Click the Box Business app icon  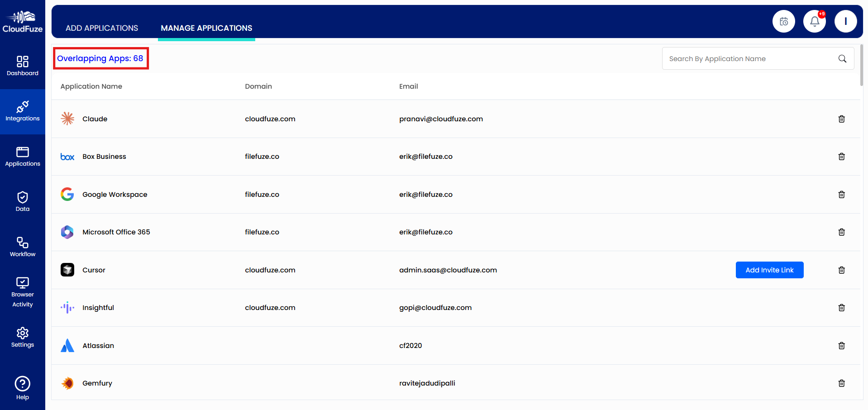point(67,157)
